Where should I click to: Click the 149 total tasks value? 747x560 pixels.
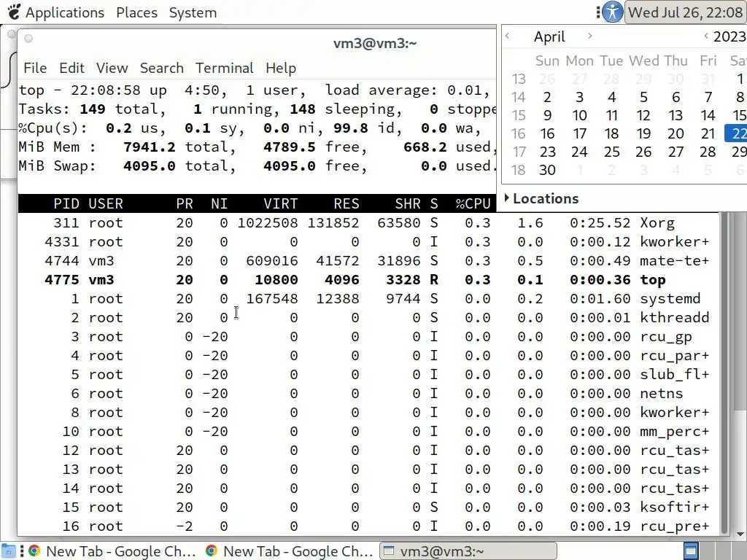click(93, 109)
